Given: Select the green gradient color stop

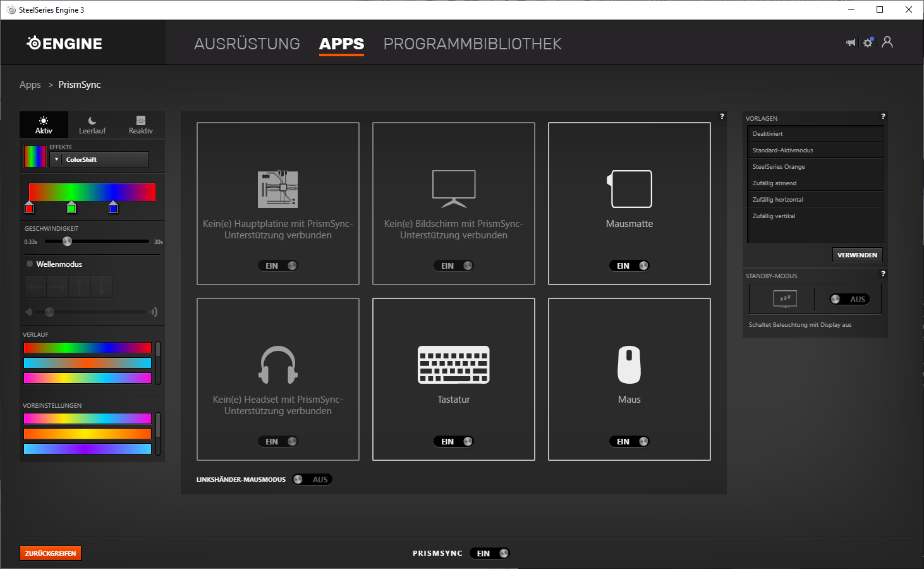Looking at the screenshot, I should coord(71,207).
